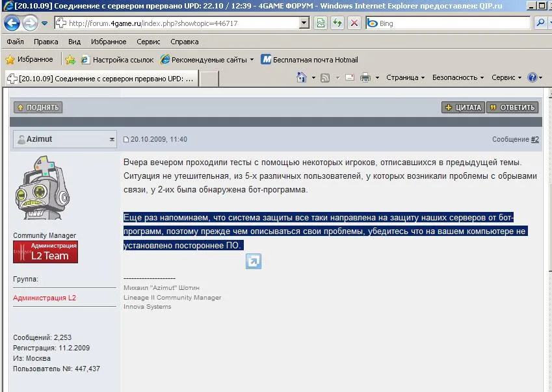The width and height of the screenshot is (552, 392).
Task: Expand the Azimut user options arrow
Action: (112, 140)
